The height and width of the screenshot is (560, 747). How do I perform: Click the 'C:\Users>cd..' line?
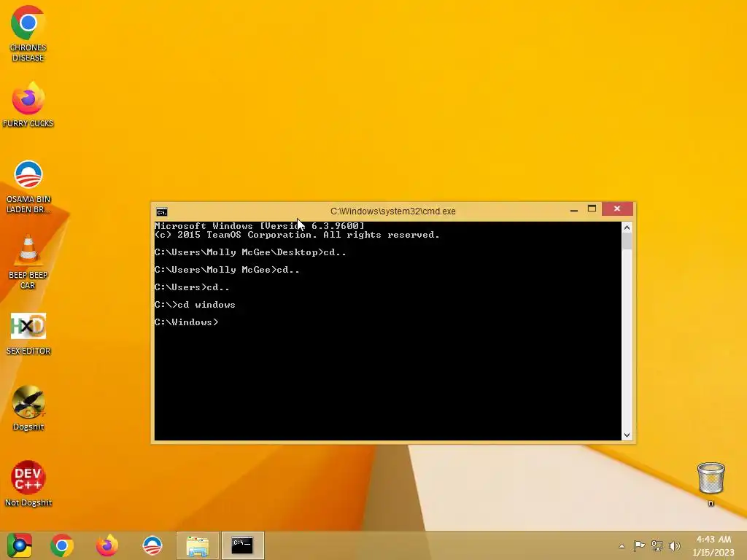coord(192,287)
